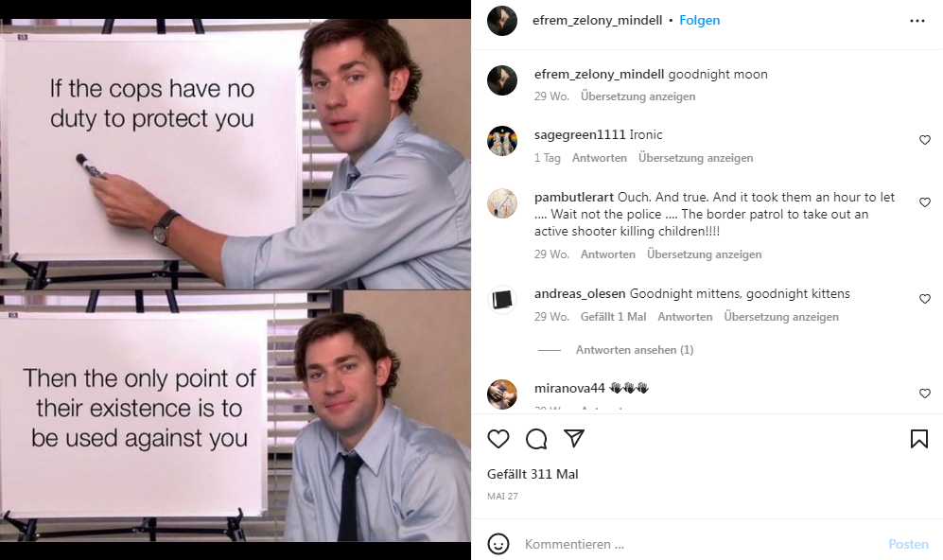Follow the account via Folgen

pyautogui.click(x=699, y=21)
